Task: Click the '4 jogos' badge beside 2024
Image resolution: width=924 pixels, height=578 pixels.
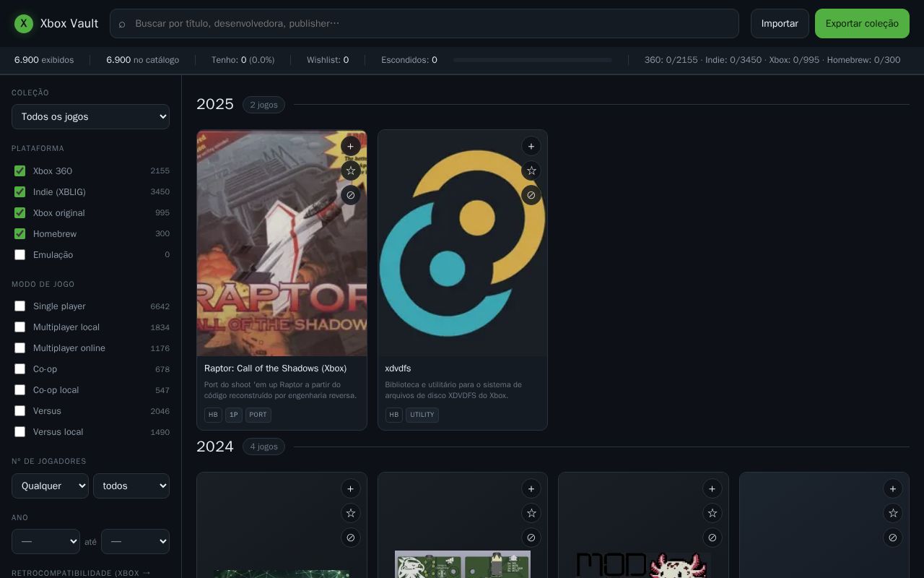Action: pos(263,447)
